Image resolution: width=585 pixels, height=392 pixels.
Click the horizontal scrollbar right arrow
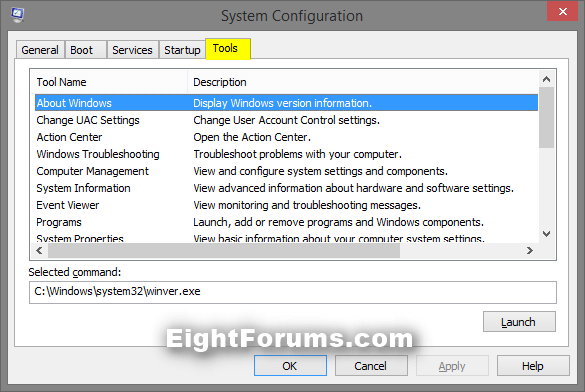[530, 250]
